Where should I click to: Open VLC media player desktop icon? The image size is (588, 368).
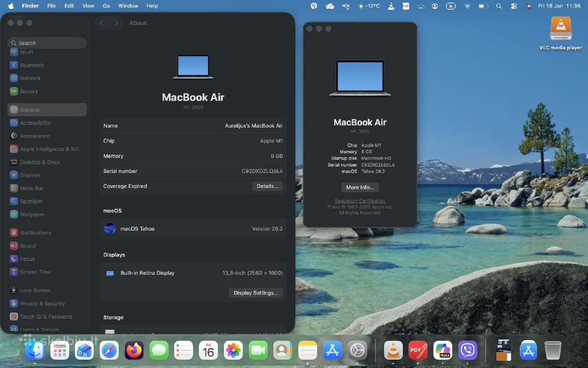[561, 32]
